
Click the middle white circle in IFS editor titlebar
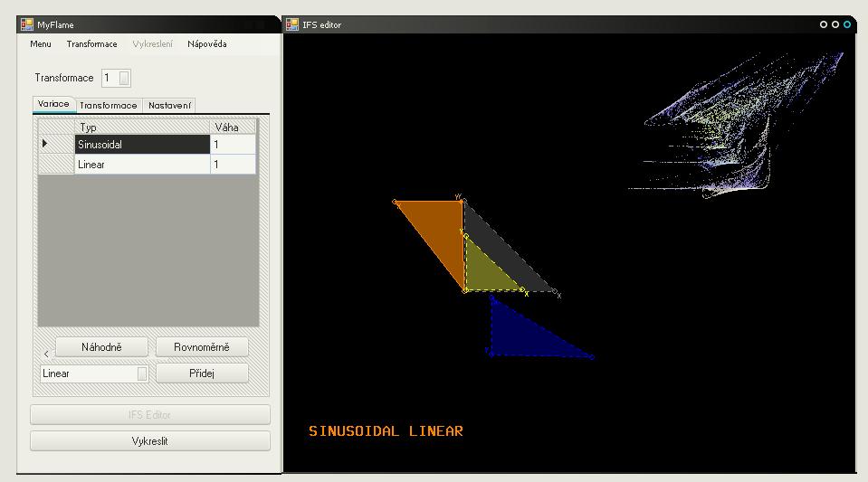[835, 24]
